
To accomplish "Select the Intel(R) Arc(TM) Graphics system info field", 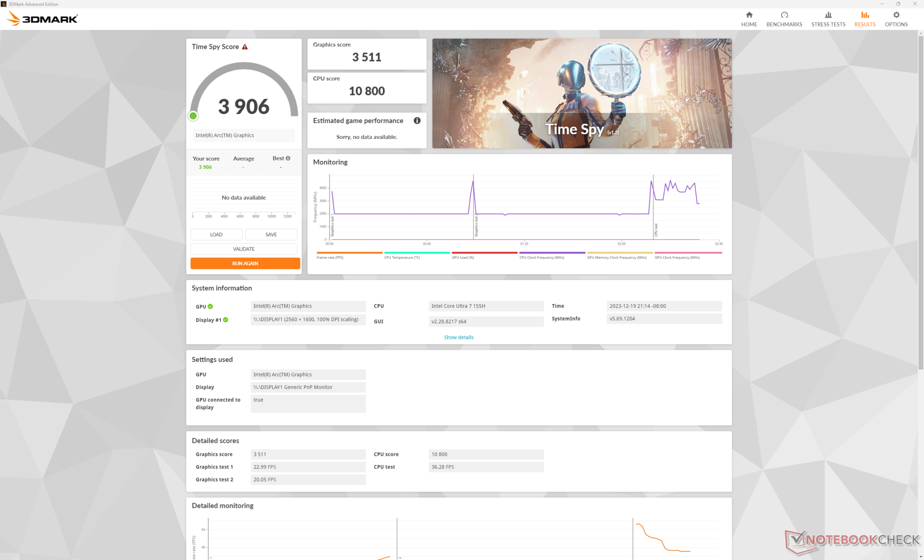I will click(308, 306).
